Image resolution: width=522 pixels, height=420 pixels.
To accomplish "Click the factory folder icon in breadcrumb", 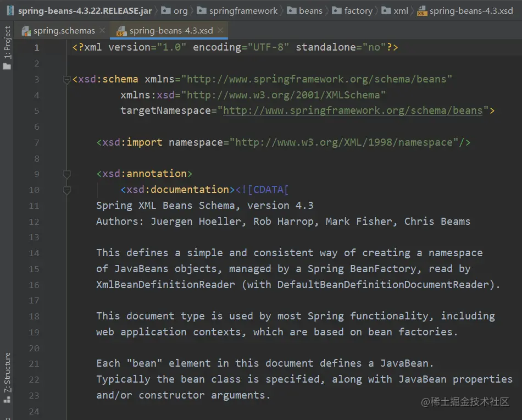I will coord(337,10).
